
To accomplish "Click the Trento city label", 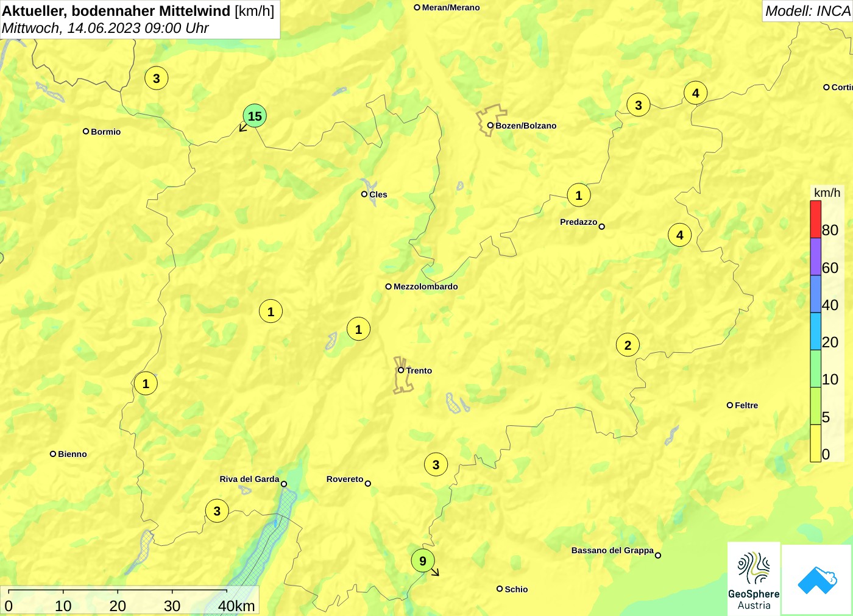I will point(419,370).
